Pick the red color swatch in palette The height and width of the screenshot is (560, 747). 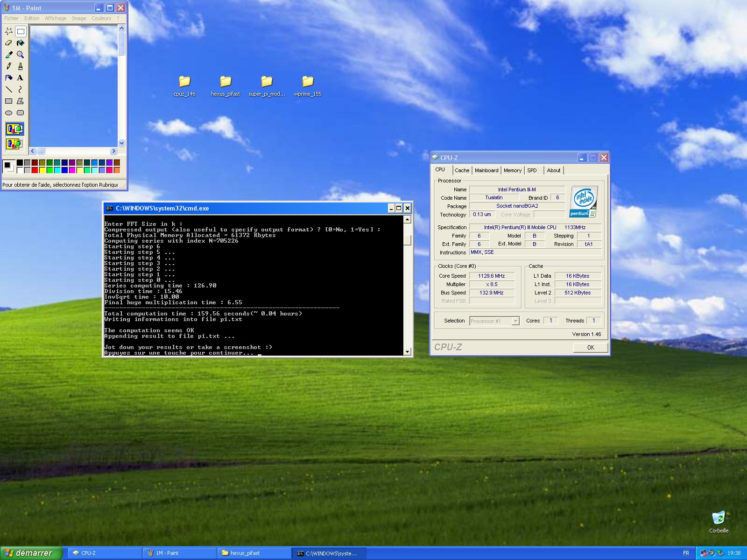point(35,170)
